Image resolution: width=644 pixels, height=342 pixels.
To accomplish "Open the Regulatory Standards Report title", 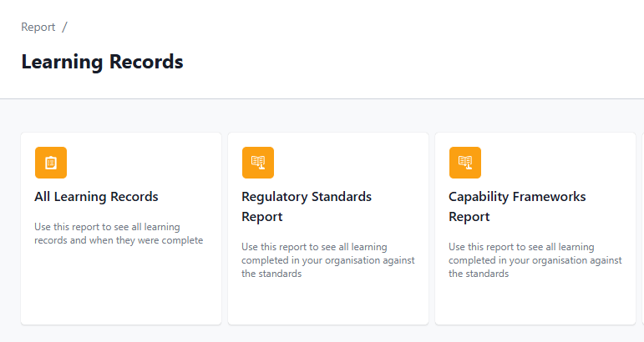I will pyautogui.click(x=307, y=207).
